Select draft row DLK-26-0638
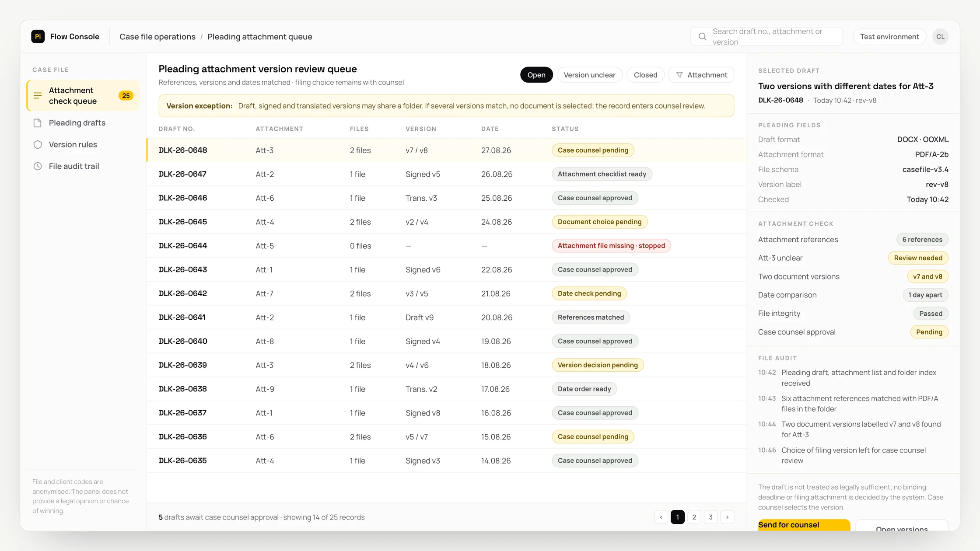This screenshot has width=980, height=551. [x=446, y=389]
